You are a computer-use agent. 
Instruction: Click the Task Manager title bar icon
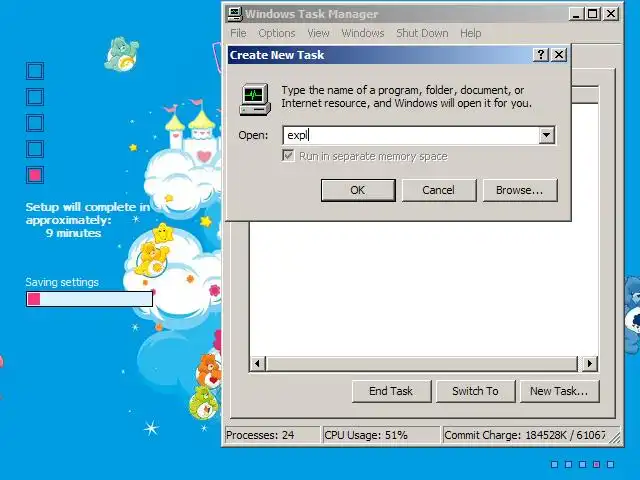(x=235, y=13)
